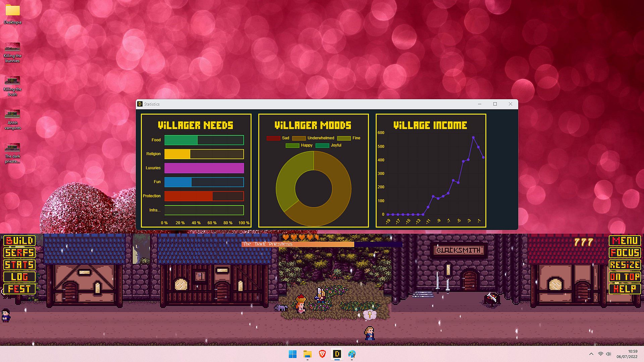
Task: Click the Desktopia taskbar icon
Action: pos(337,354)
